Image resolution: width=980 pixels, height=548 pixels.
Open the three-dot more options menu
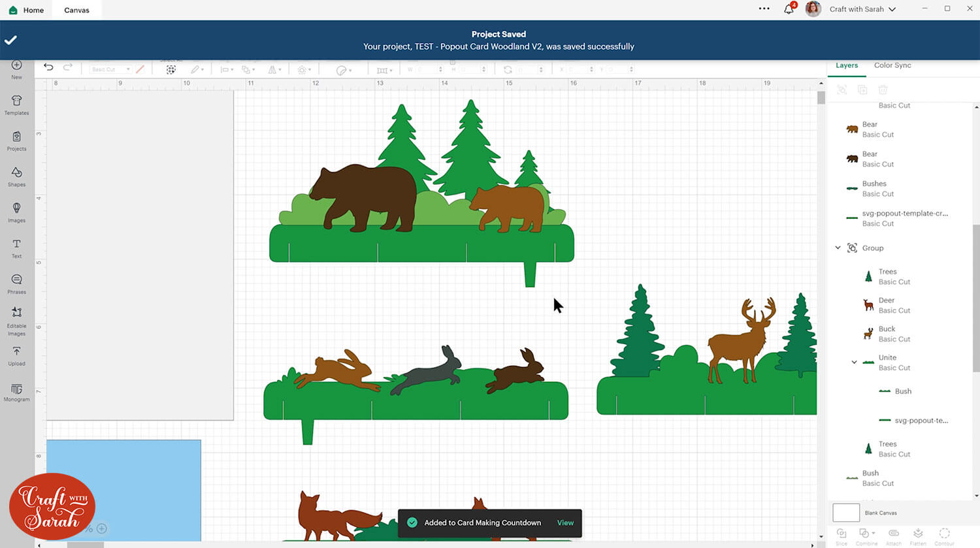tap(764, 9)
